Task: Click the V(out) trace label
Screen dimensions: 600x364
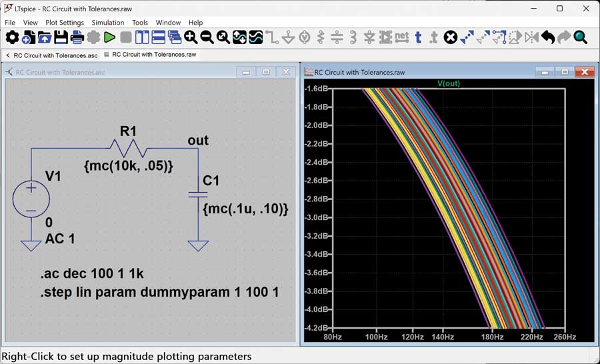Action: pyautogui.click(x=448, y=83)
